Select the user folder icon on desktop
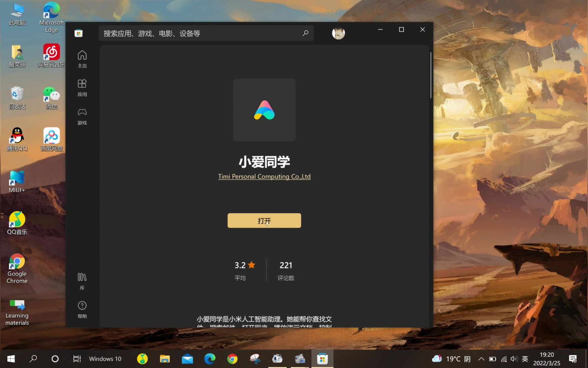Image resolution: width=588 pixels, height=368 pixels. [17, 56]
